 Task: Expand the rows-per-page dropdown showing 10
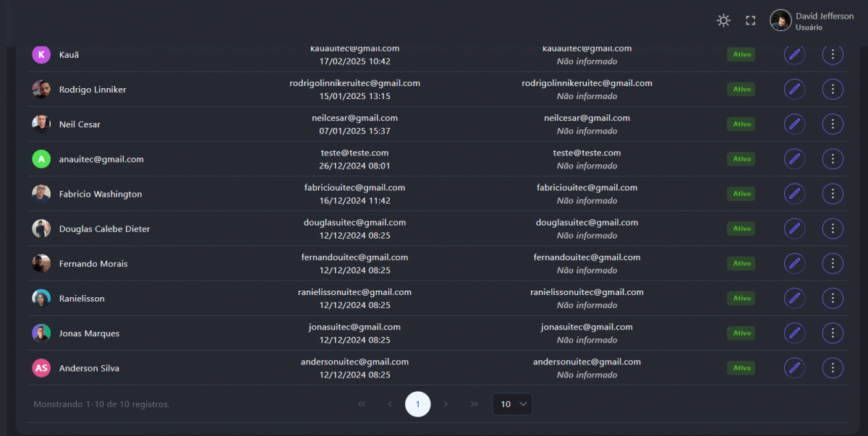click(x=512, y=404)
